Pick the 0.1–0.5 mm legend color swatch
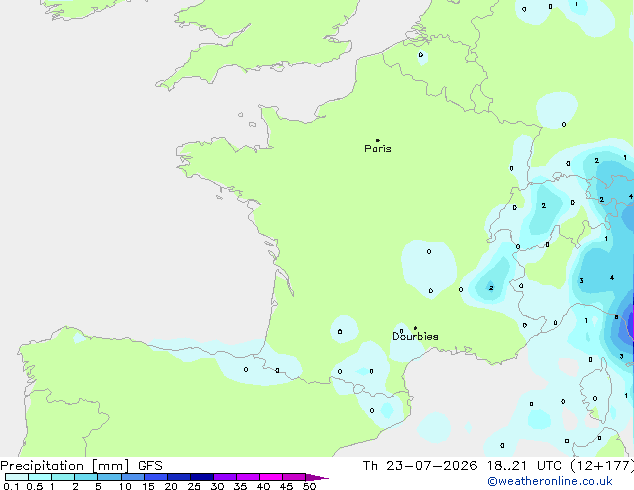634x490 pixels. pyautogui.click(x=17, y=477)
